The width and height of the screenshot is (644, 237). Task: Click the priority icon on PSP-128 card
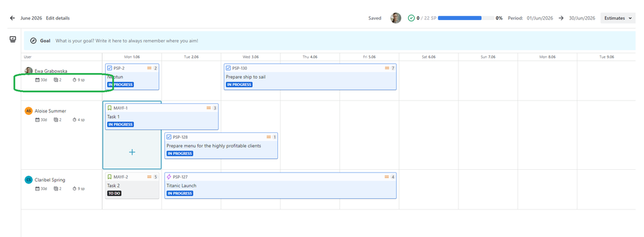tap(269, 137)
